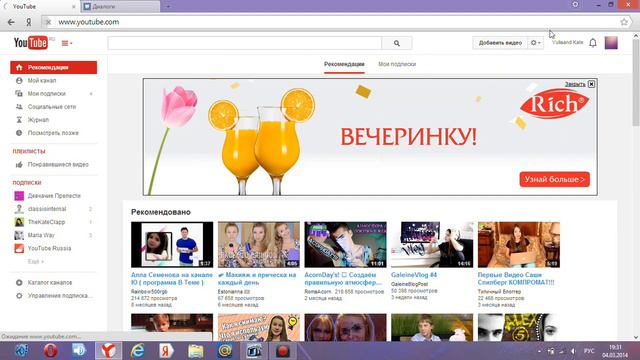Click the account avatar picture

[x=611, y=42]
